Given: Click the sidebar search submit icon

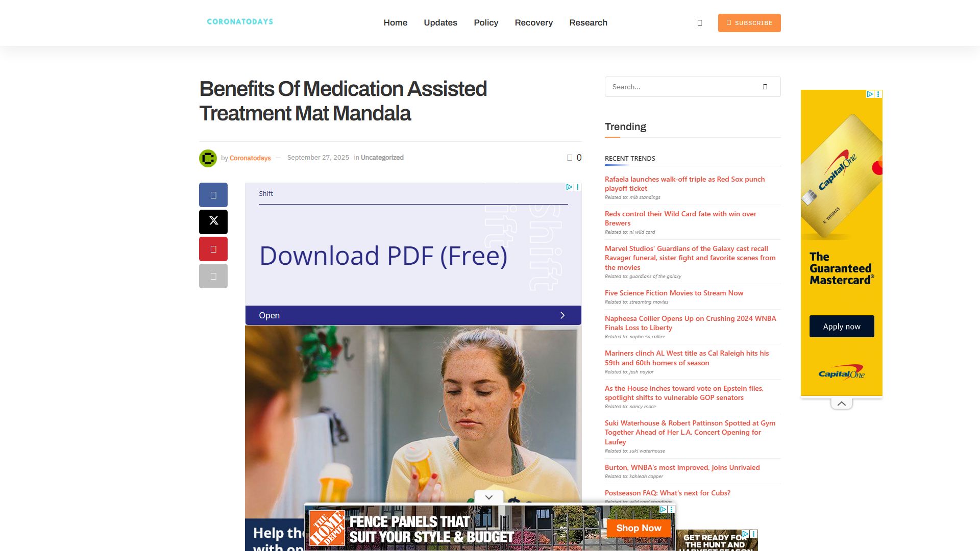Looking at the screenshot, I should point(765,87).
